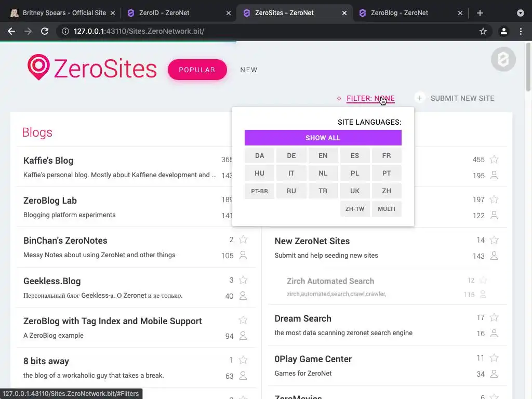Toggle the RU language filter

pos(291,191)
